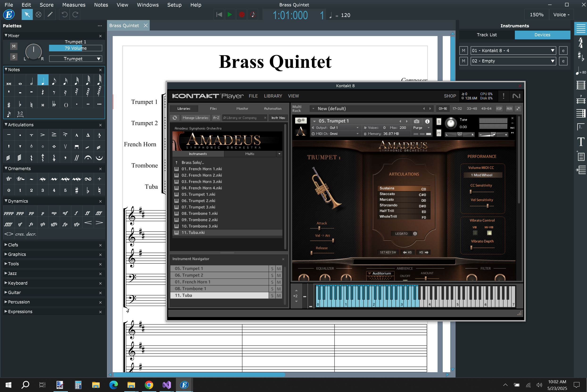This screenshot has width=587, height=392.
Task: Solo 05. Trumpet 1 in Instrument Navigator
Action: pos(272,269)
